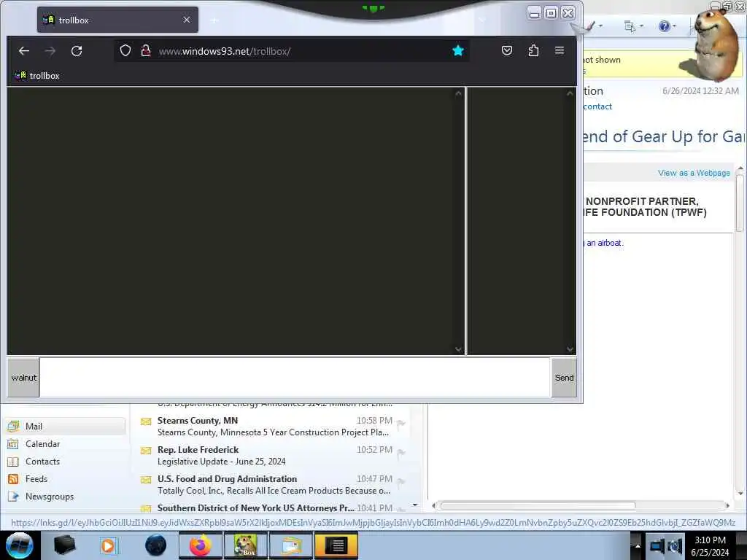Click the network tray icon
The width and height of the screenshot is (747, 560).
[x=657, y=546]
